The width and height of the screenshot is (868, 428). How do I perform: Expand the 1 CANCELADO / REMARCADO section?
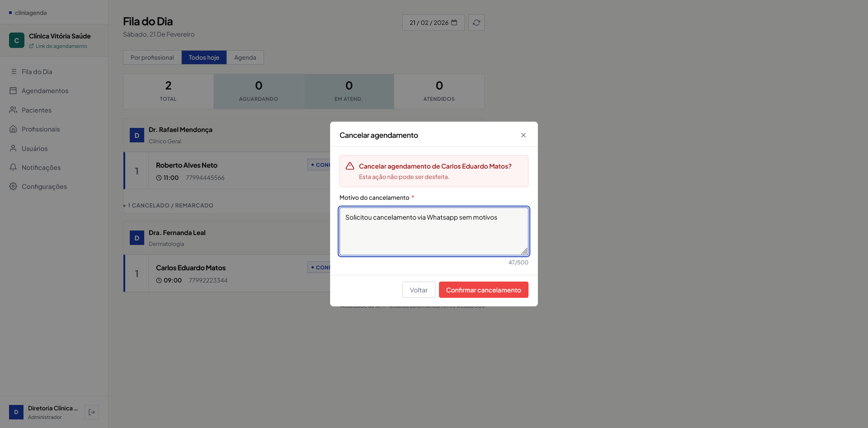tap(170, 205)
